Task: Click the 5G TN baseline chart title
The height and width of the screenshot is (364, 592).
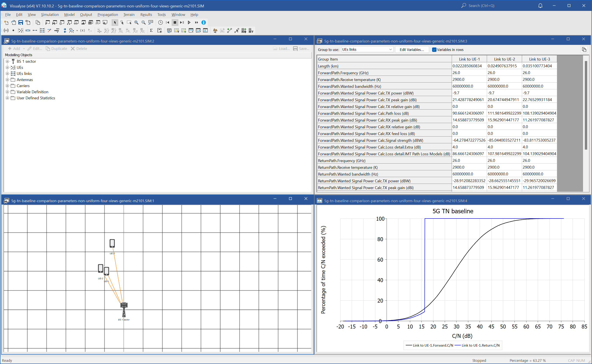Action: click(453, 211)
